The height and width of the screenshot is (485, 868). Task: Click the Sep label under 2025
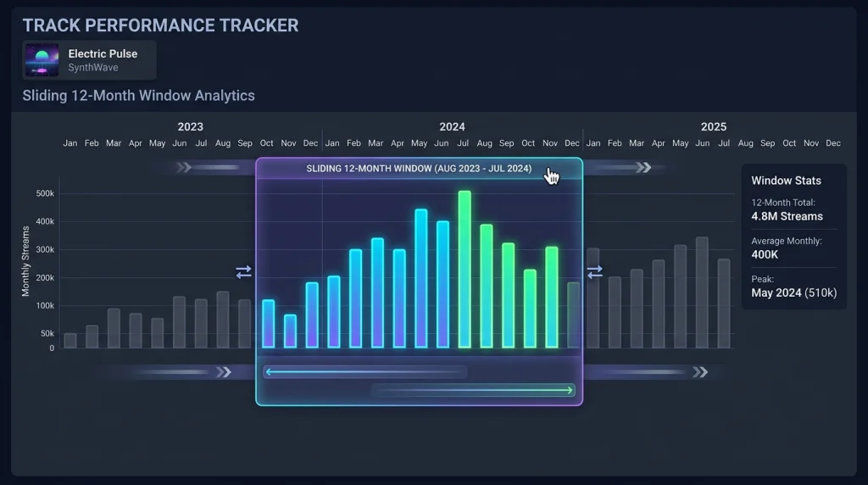coord(767,143)
